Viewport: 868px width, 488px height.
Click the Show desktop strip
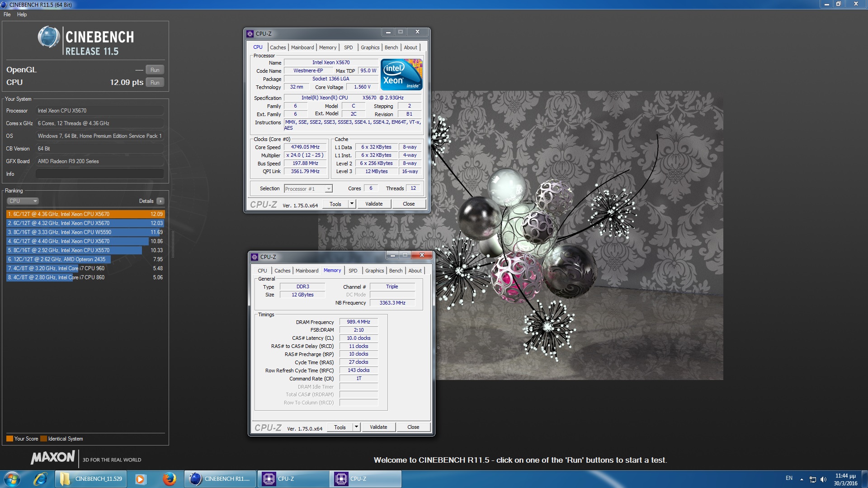coord(865,479)
